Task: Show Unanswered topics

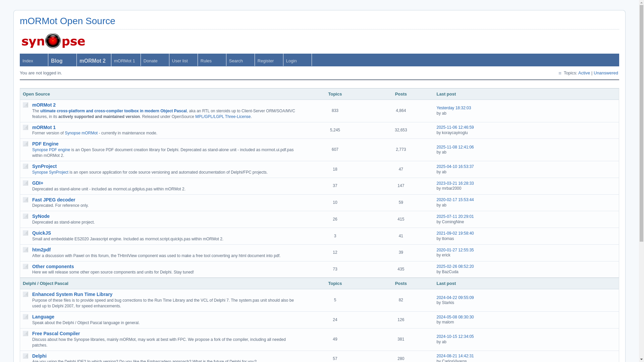Action: point(606,73)
